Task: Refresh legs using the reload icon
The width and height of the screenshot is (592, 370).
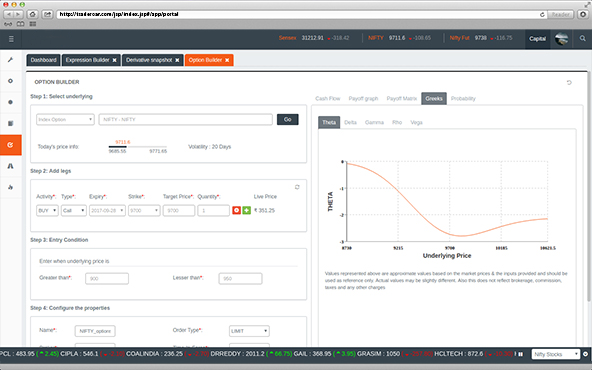Action: (x=297, y=187)
